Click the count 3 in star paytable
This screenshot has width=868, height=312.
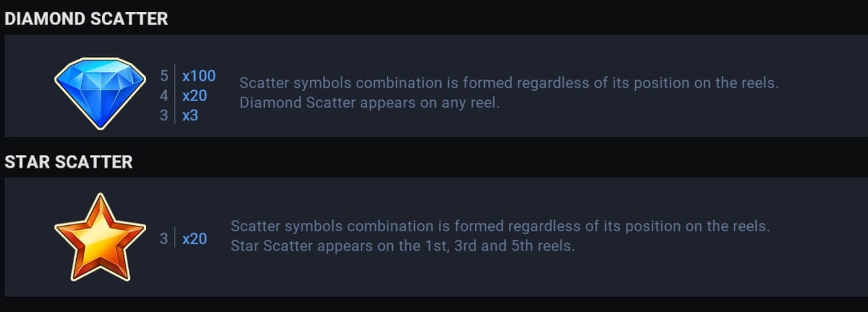pos(164,238)
